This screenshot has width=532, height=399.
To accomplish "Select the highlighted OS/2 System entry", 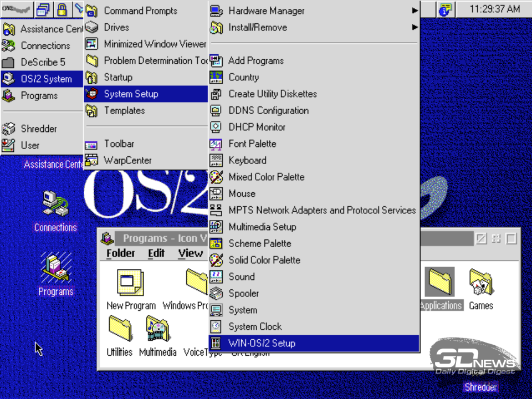I will (42, 79).
